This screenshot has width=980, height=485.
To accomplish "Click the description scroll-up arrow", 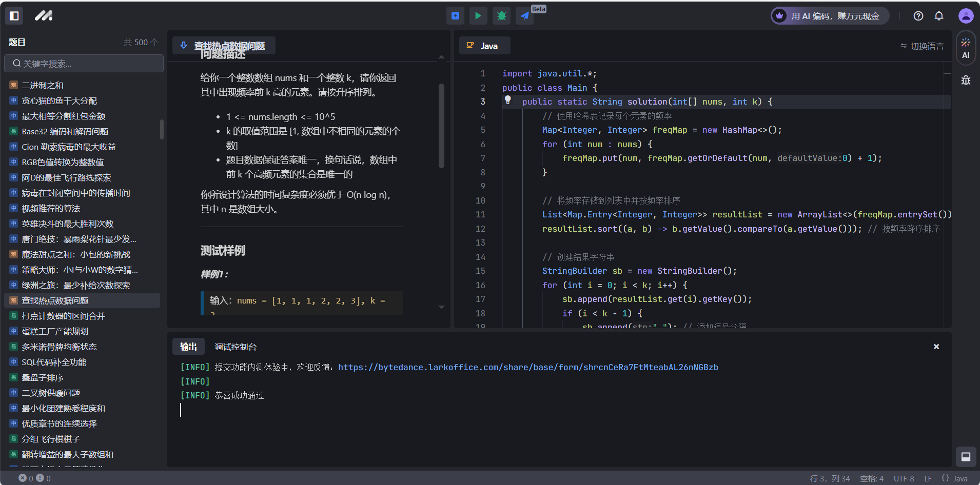I will (x=441, y=57).
